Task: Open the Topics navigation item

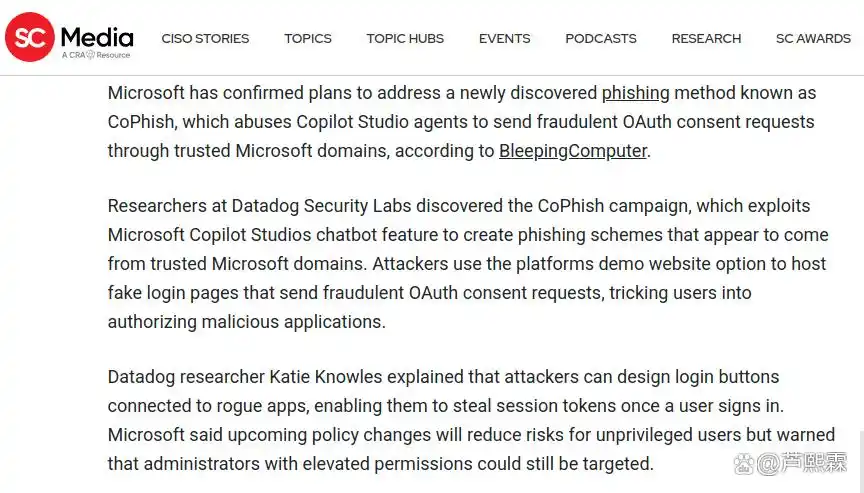Action: [308, 39]
